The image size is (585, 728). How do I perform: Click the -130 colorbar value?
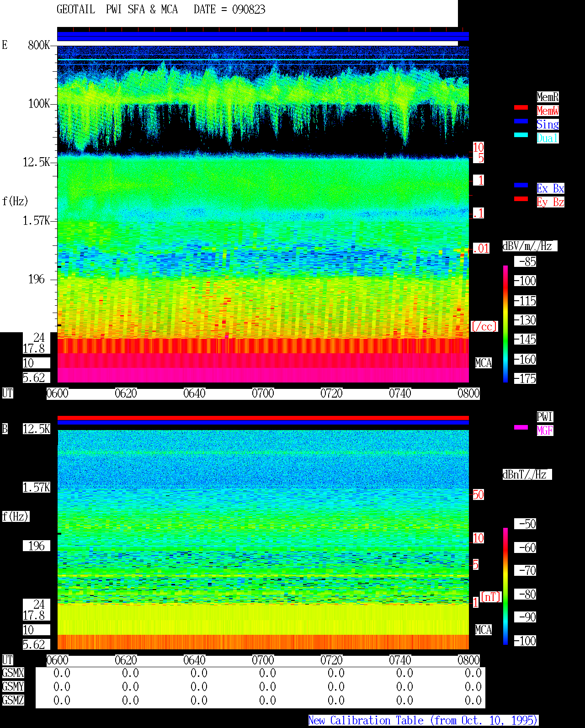[526, 320]
